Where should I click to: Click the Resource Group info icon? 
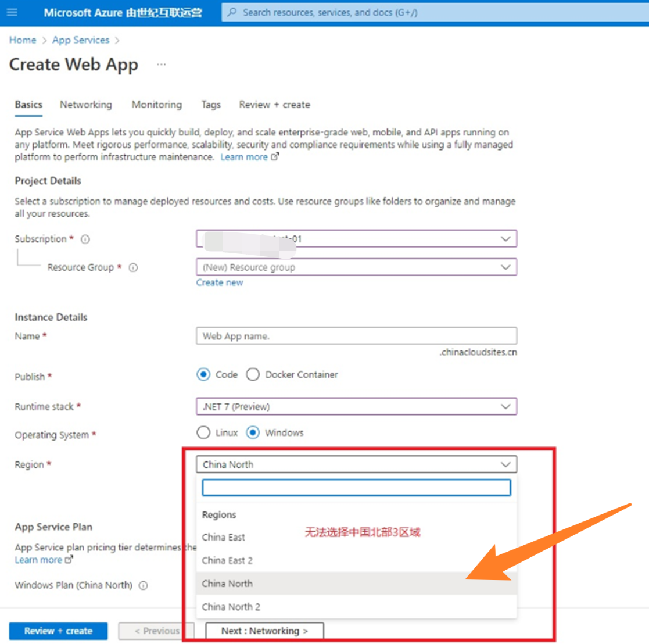(x=133, y=268)
